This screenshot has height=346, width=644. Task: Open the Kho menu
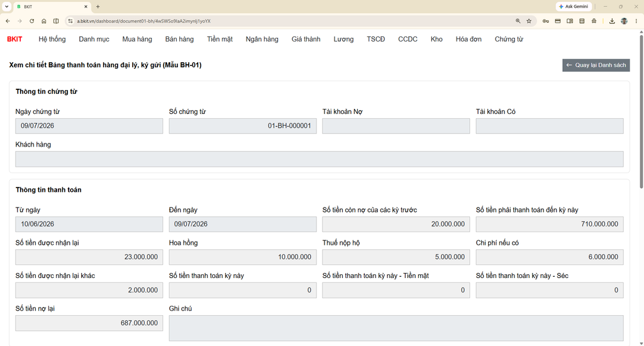[436, 39]
